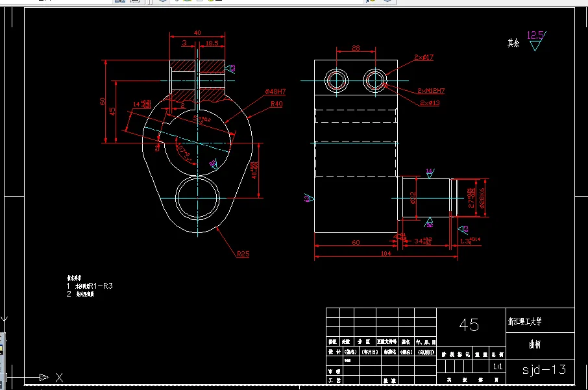This screenshot has height=390, width=588.
Task: Select the 2×Ø17 leader text
Action: 424,57
